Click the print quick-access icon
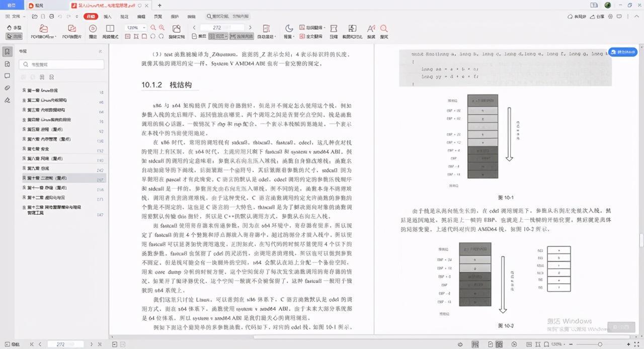 [52, 17]
